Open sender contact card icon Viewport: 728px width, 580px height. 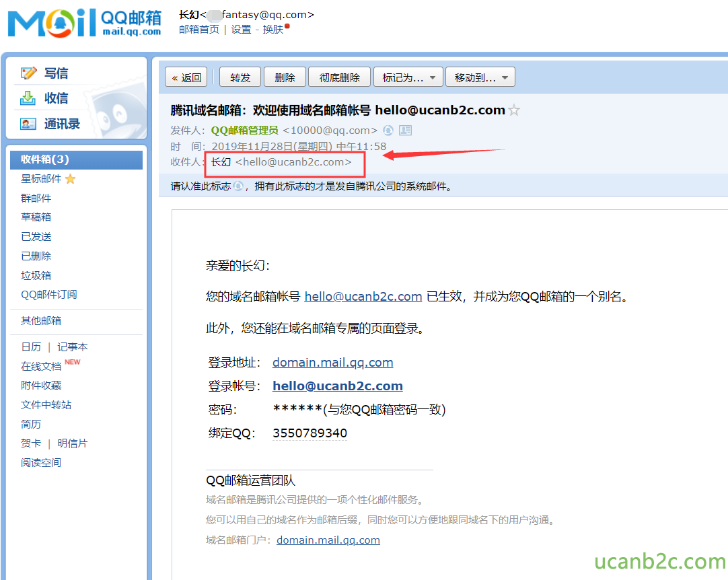coord(405,131)
